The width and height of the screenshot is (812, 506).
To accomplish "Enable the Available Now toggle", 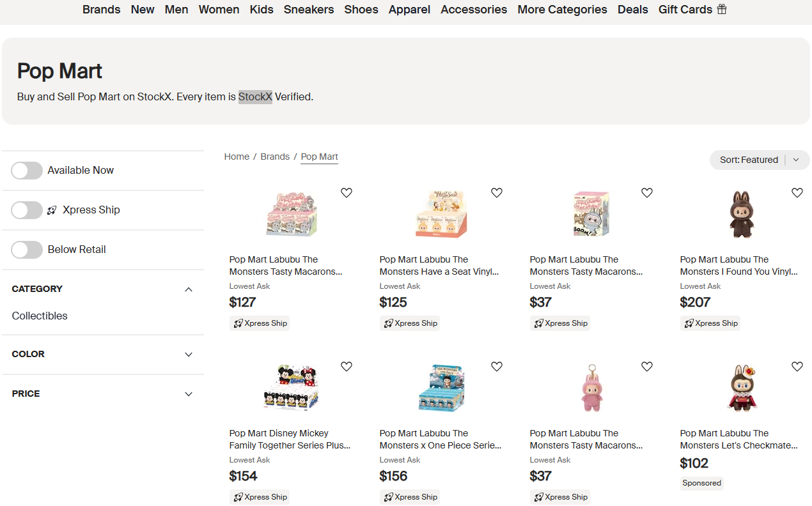I will click(27, 171).
